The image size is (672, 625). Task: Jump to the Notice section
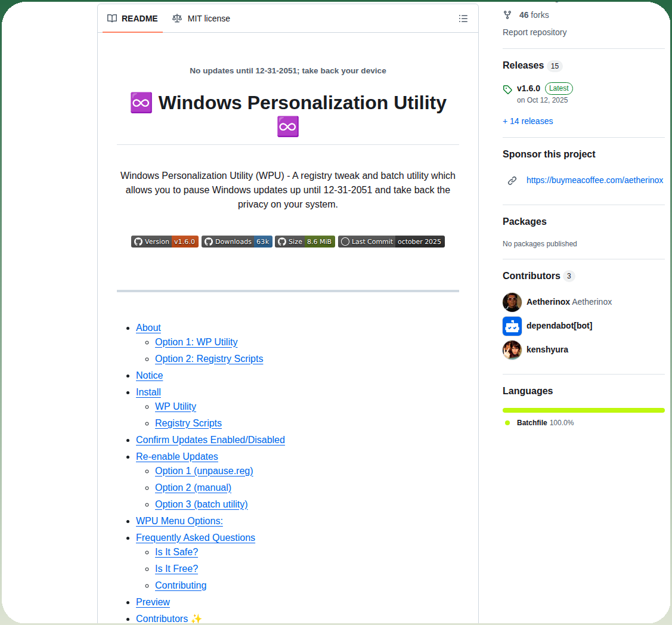pos(150,376)
